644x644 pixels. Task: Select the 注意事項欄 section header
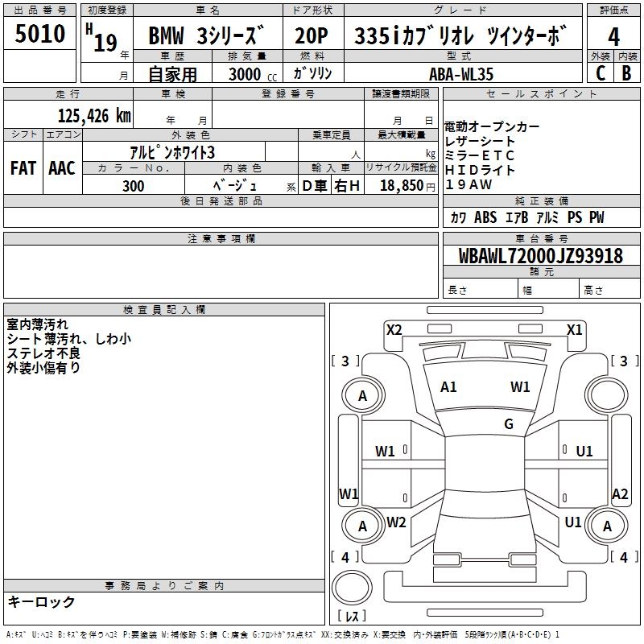click(221, 238)
